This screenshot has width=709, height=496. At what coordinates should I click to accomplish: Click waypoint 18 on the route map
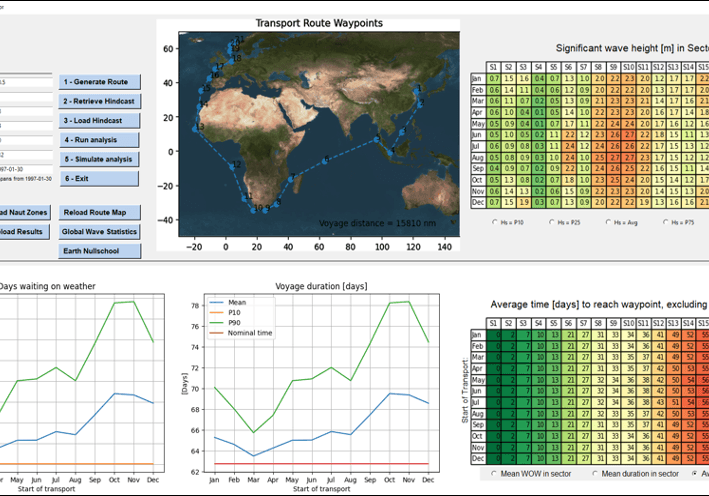[232, 60]
